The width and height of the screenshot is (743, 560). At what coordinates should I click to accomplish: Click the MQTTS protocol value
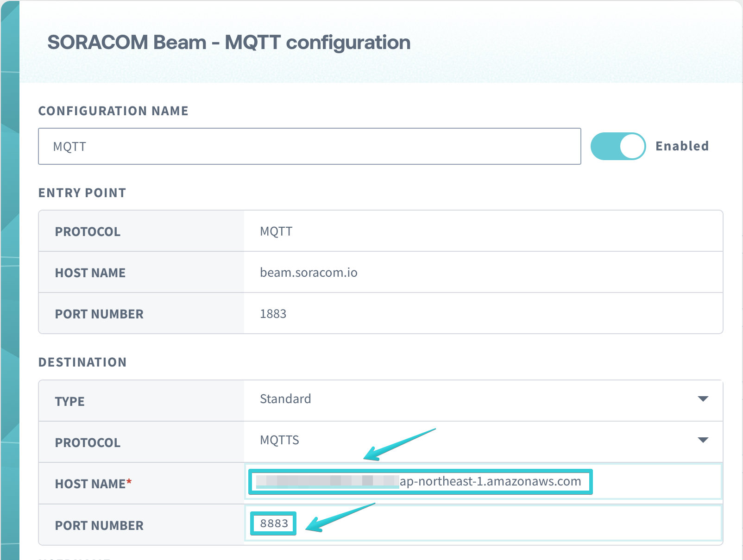click(279, 440)
